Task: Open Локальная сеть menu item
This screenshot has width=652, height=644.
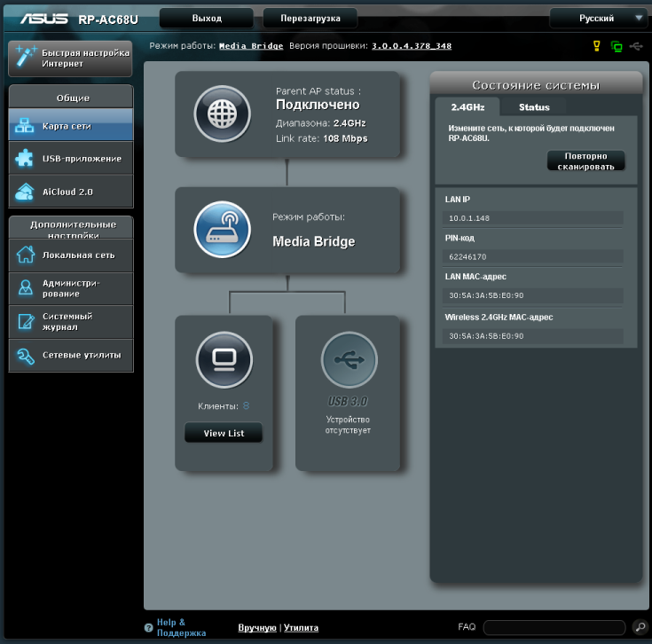Action: click(x=71, y=255)
